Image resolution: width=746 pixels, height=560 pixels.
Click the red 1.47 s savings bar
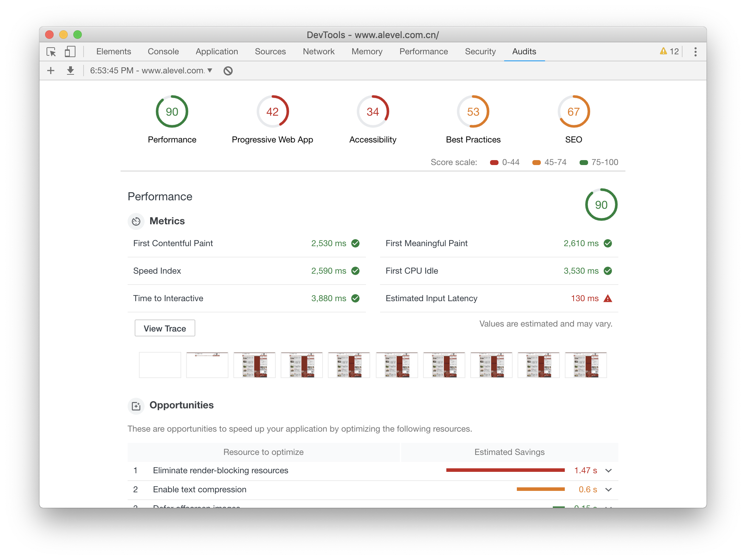505,470
